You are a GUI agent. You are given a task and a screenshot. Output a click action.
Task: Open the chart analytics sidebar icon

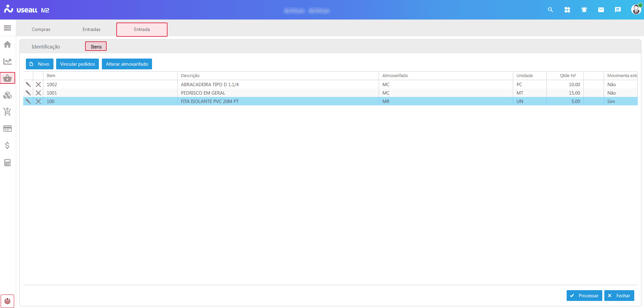(7, 61)
